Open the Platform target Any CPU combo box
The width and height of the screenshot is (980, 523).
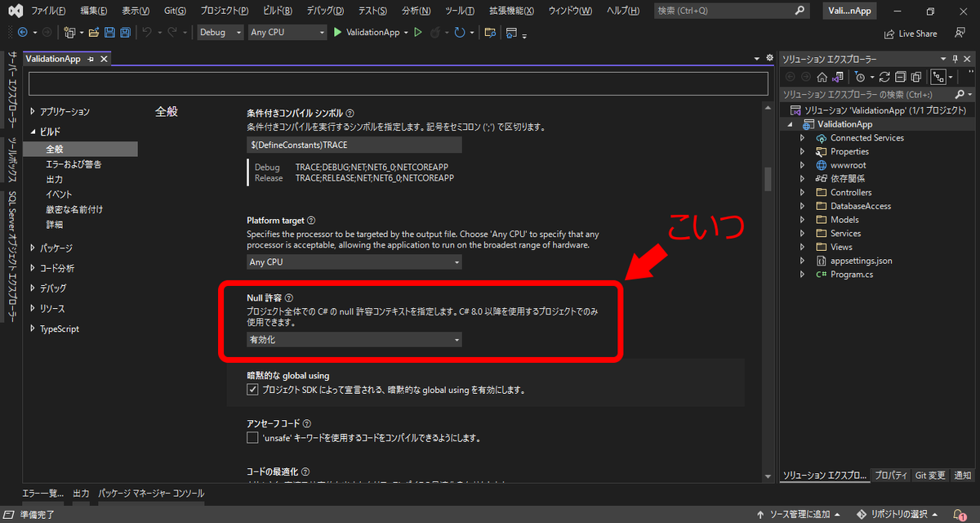(354, 262)
